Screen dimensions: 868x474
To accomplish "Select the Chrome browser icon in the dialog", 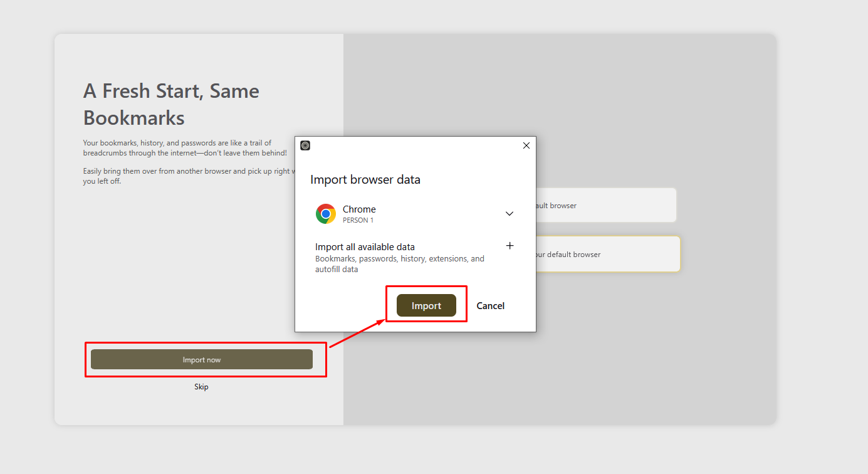I will [325, 213].
